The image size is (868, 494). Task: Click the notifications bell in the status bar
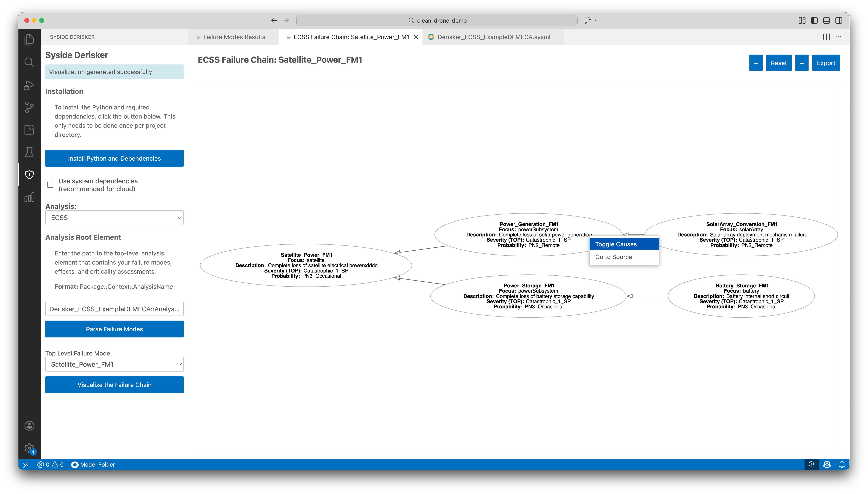[842, 464]
